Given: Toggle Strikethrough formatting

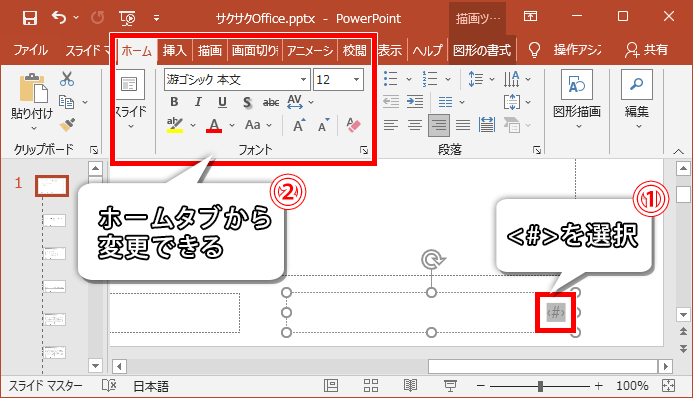Looking at the screenshot, I should [270, 102].
